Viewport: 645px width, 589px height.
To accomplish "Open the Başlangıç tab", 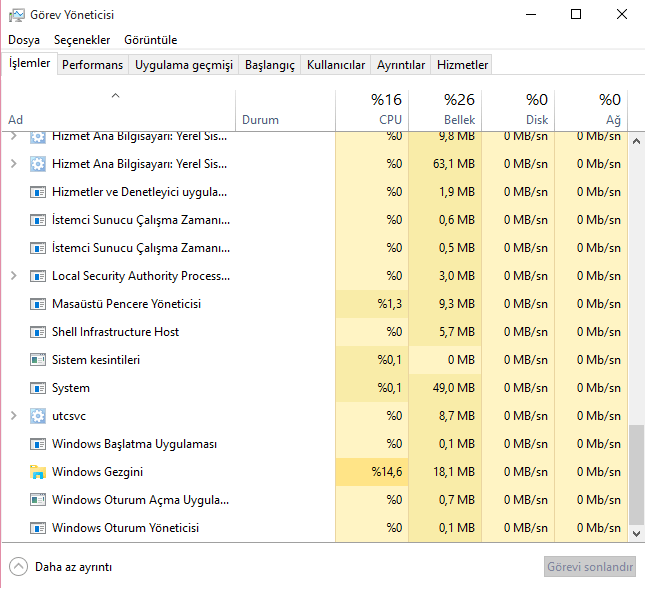I will click(x=270, y=65).
